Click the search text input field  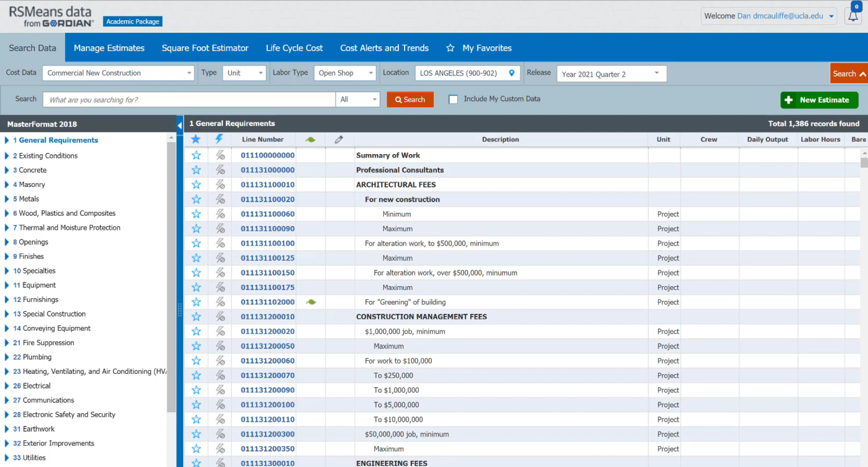coord(189,99)
